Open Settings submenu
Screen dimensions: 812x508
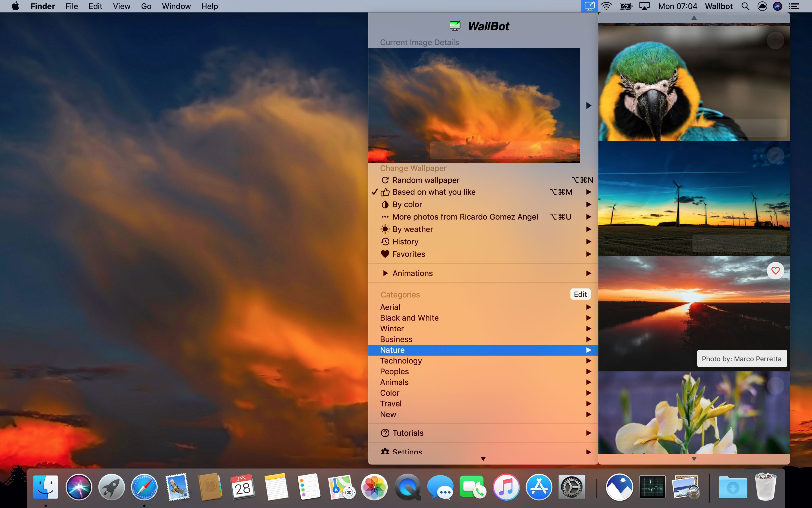click(483, 451)
